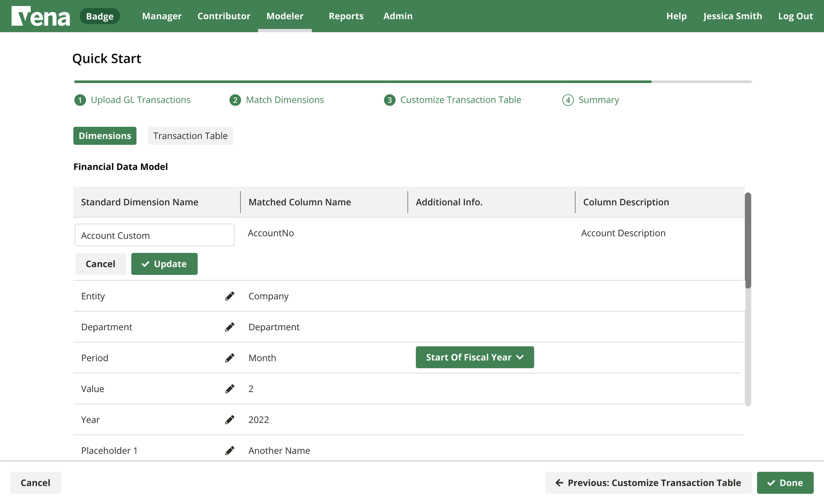The width and height of the screenshot is (824, 504).
Task: Open the Reports section
Action: click(346, 16)
